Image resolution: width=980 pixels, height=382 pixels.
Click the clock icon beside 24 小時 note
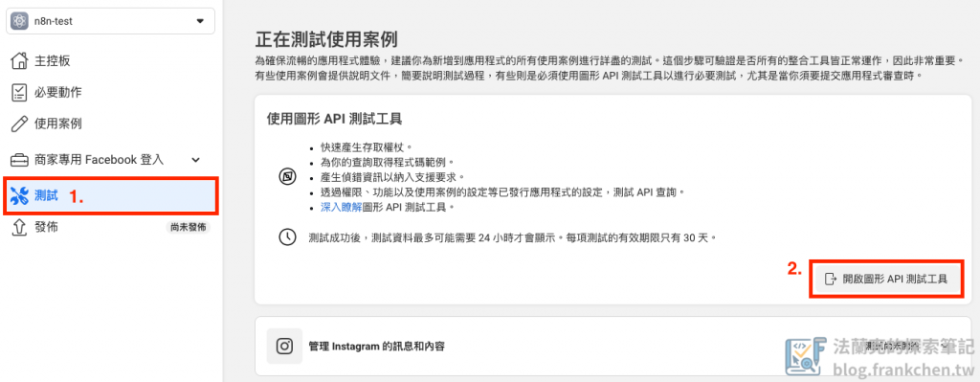(x=287, y=237)
